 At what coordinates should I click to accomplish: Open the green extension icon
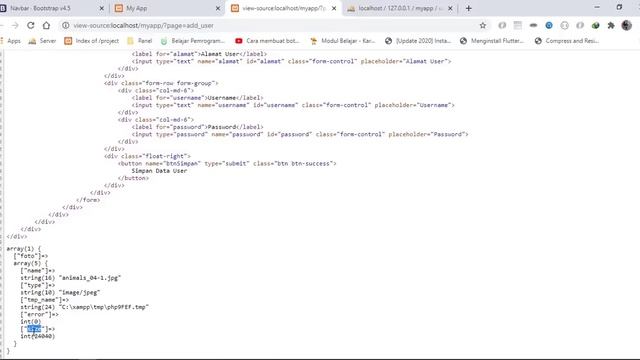(596, 25)
